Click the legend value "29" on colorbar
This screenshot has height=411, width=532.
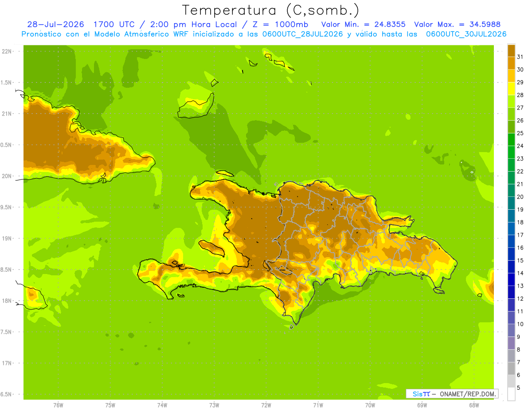tap(520, 82)
